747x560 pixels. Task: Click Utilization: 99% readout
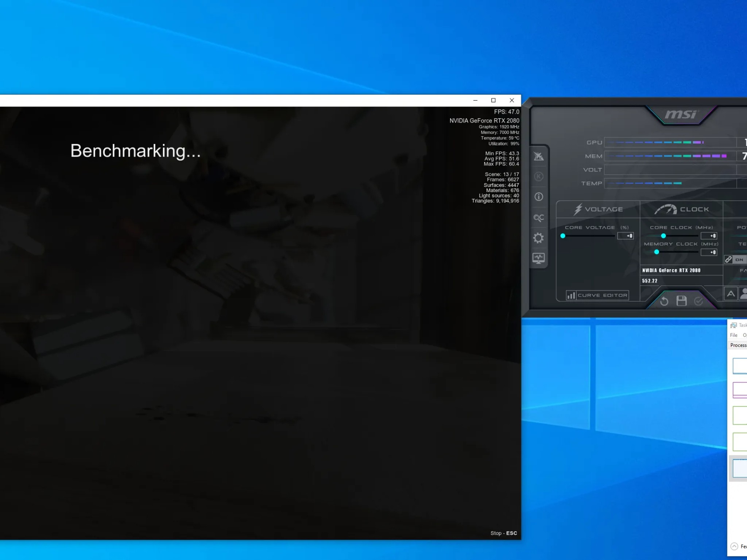pos(504,144)
